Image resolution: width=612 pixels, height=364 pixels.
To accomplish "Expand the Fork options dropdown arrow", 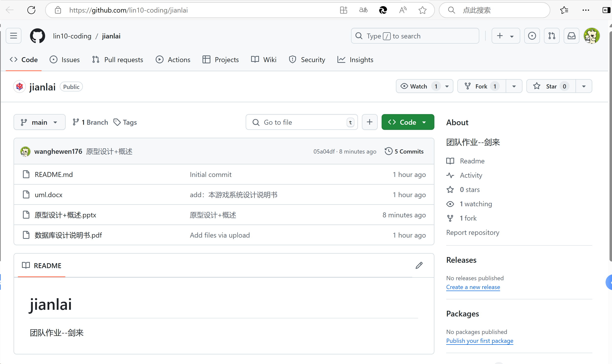I will (x=514, y=86).
